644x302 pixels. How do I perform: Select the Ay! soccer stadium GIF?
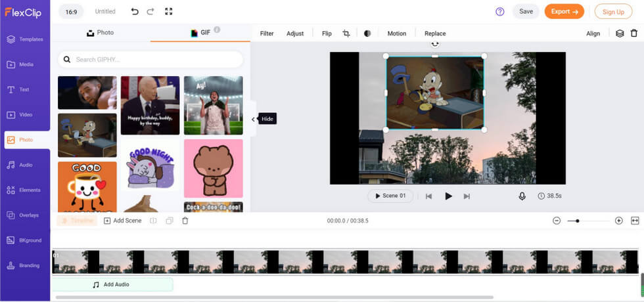pyautogui.click(x=213, y=106)
